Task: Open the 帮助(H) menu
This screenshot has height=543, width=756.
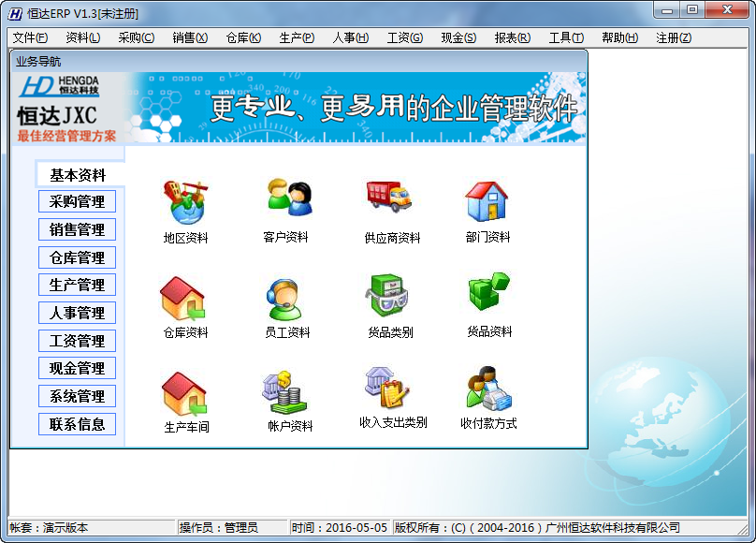Action: click(x=620, y=37)
